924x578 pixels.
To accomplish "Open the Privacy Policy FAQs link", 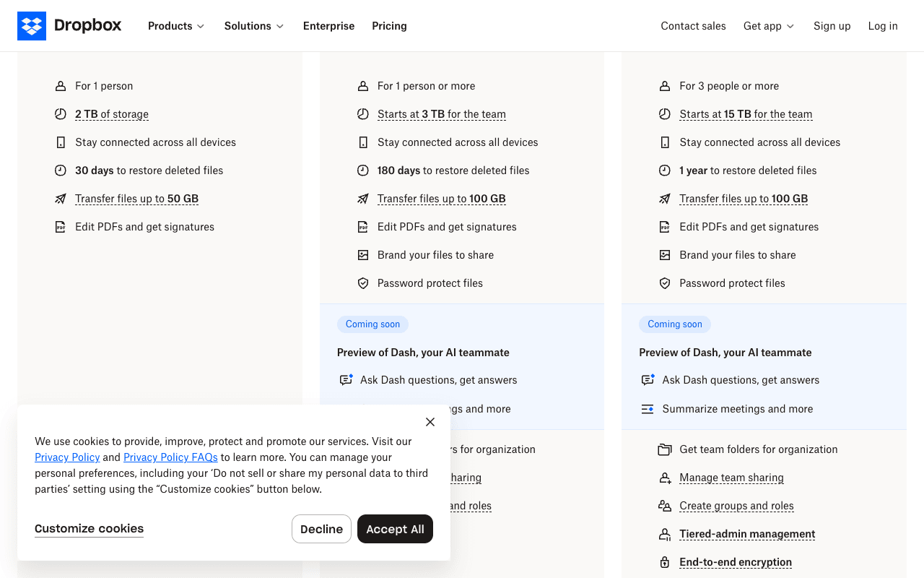I will click(170, 457).
